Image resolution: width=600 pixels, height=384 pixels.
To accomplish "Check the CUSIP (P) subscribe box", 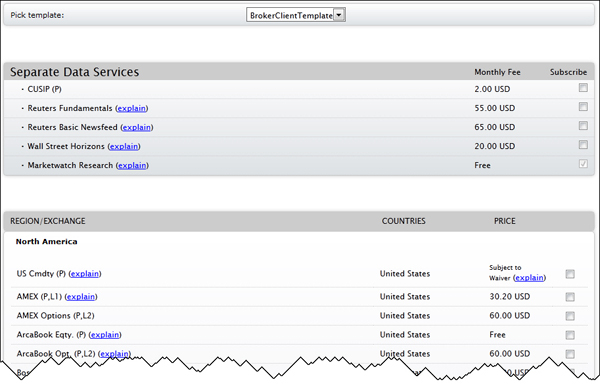I will click(583, 88).
